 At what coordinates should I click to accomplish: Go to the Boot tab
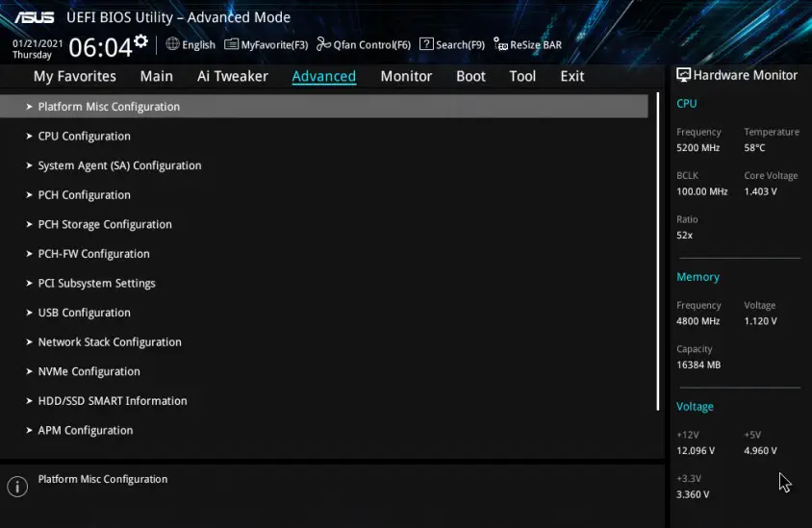(x=470, y=76)
